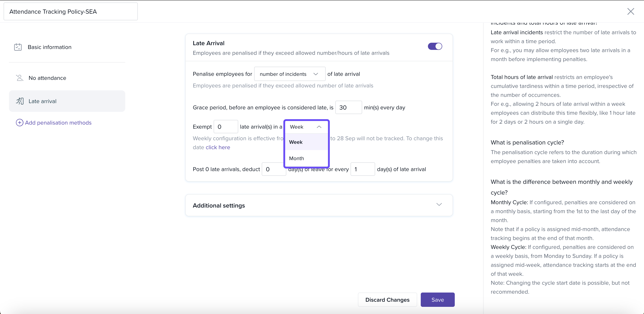This screenshot has height=314, width=644.
Task: Click the Discard Changes button
Action: pyautogui.click(x=387, y=299)
